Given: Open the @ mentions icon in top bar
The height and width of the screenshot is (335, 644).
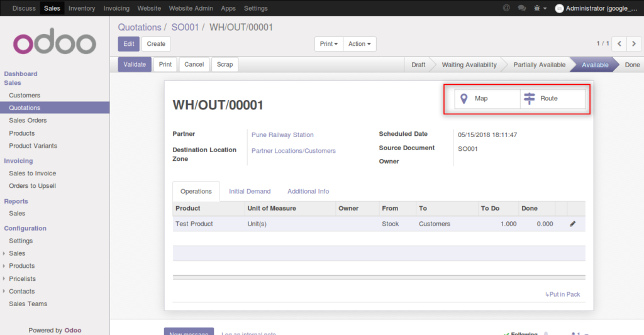Looking at the screenshot, I should [506, 8].
